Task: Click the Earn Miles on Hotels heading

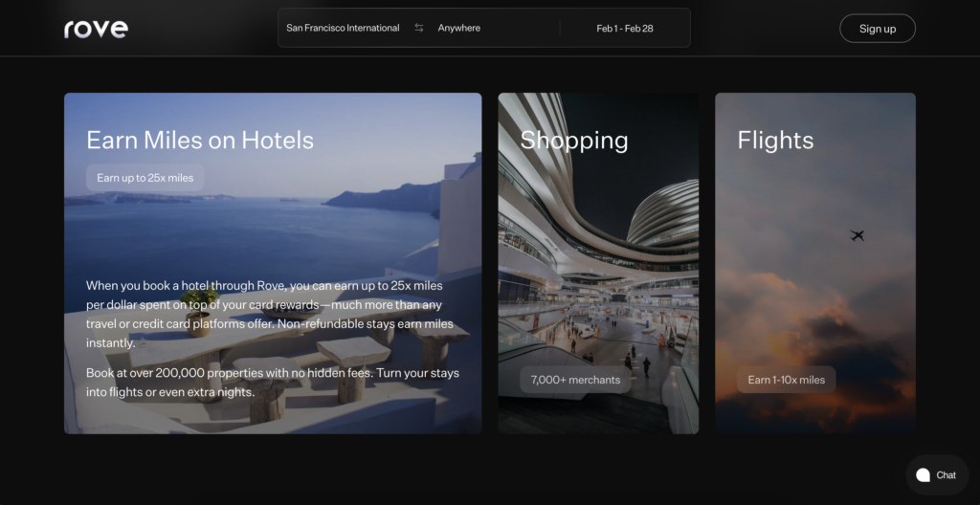Action: coord(200,140)
